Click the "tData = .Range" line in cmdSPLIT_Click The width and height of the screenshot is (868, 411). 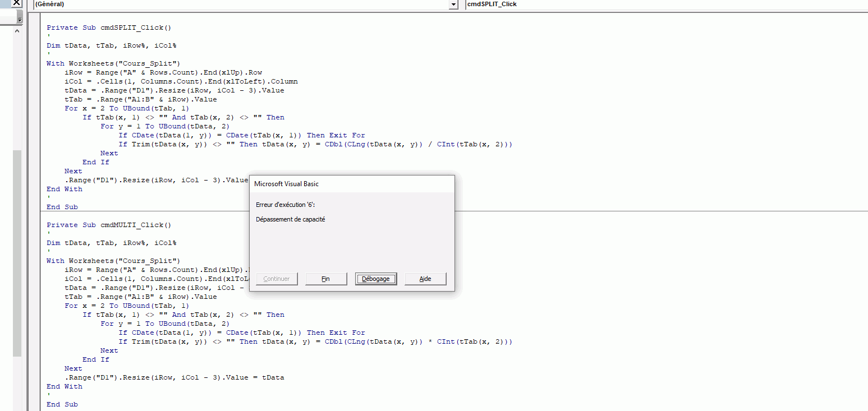point(174,90)
